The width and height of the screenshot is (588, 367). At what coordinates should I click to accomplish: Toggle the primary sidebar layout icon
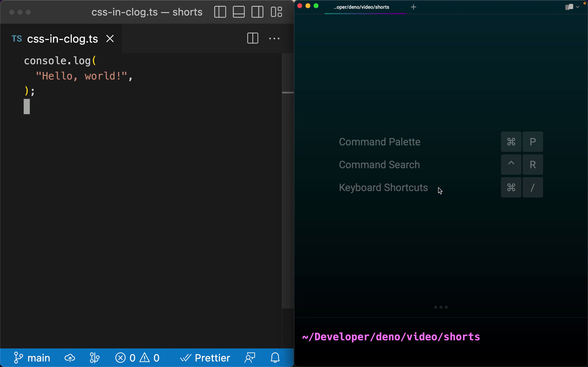[220, 12]
